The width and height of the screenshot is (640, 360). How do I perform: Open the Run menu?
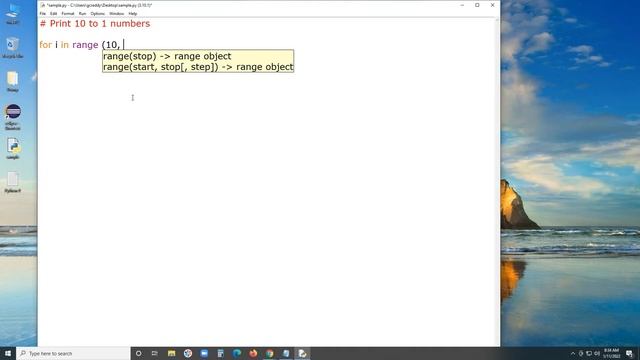[82, 13]
